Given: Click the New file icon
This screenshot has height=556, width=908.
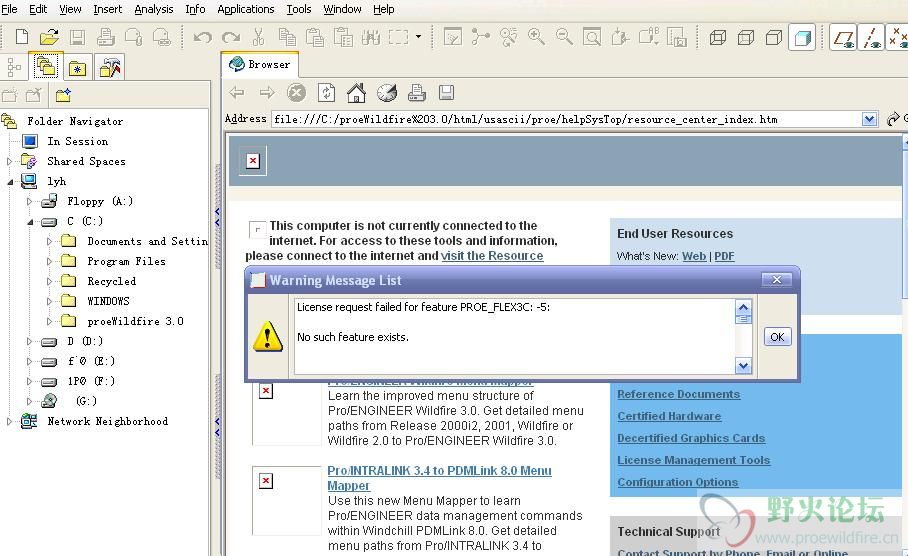Looking at the screenshot, I should (x=21, y=37).
